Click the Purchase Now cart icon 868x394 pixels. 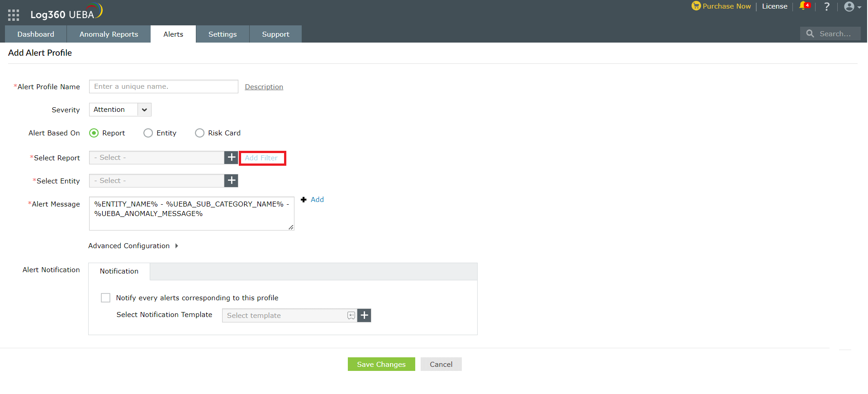click(696, 6)
